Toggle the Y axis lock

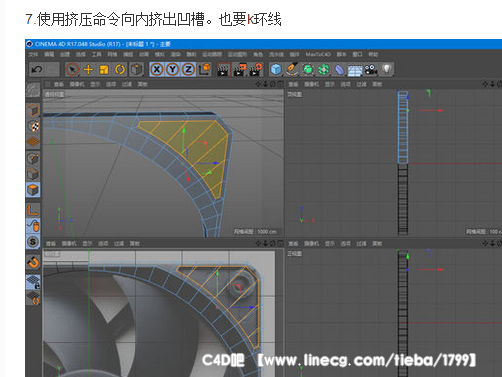click(173, 69)
